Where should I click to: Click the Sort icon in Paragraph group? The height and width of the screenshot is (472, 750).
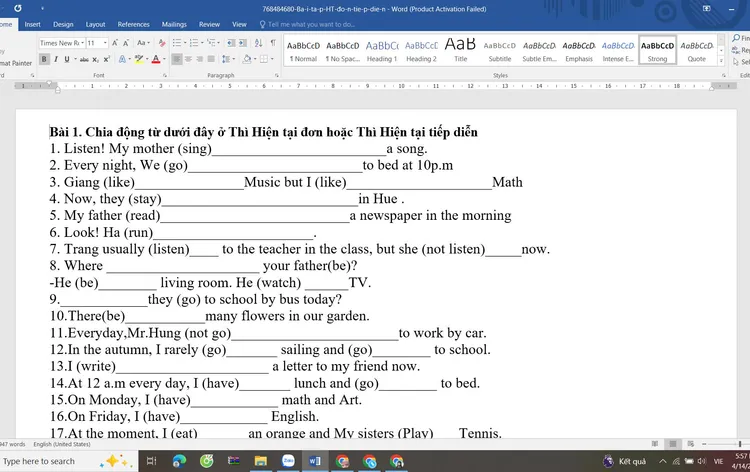[x=258, y=43]
